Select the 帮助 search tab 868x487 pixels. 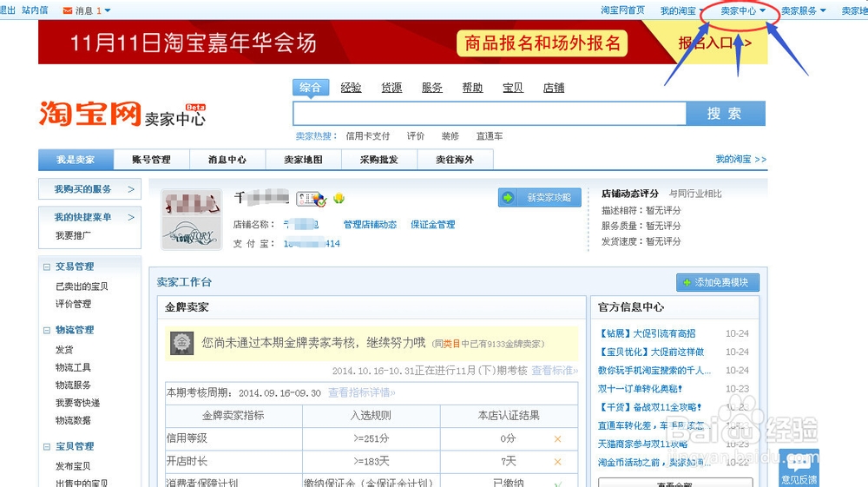(x=472, y=88)
